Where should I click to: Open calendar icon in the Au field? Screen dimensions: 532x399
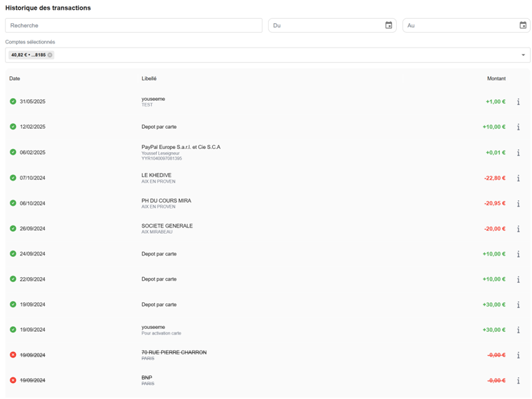click(523, 25)
